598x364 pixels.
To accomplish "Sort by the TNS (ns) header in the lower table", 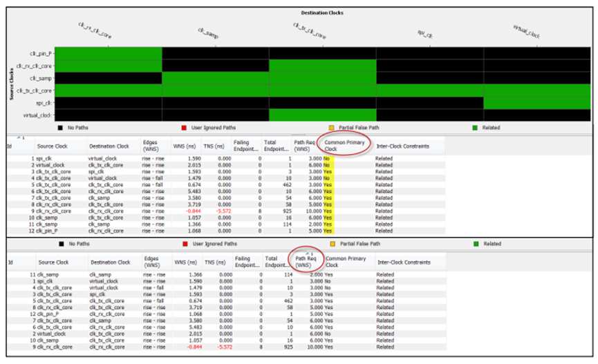I will (x=215, y=262).
